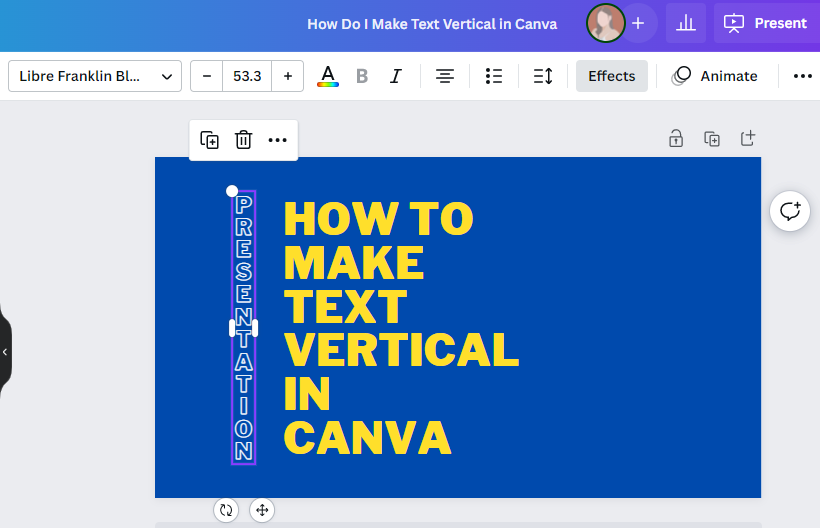
Task: Open the floating toolbar's more options menu
Action: click(x=277, y=140)
